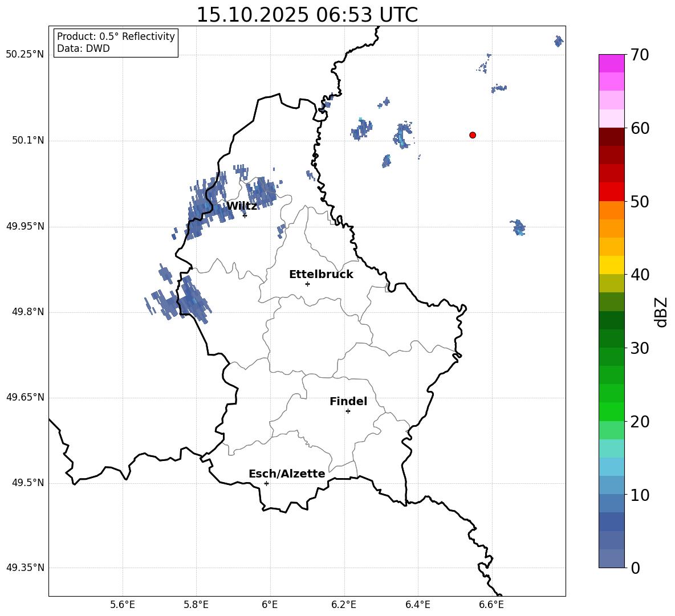
Task: Click the timestamp title 15.10.2025 06:53 UTC
Action: tap(307, 15)
